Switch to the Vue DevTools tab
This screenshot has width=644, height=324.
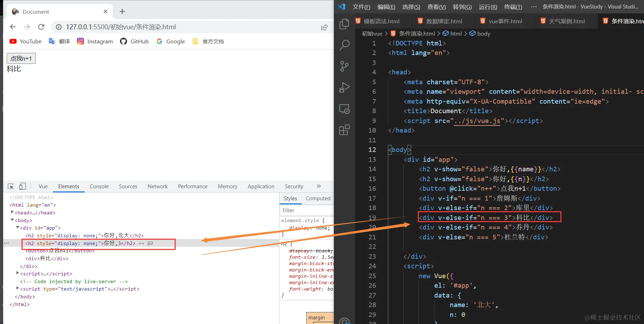click(43, 186)
